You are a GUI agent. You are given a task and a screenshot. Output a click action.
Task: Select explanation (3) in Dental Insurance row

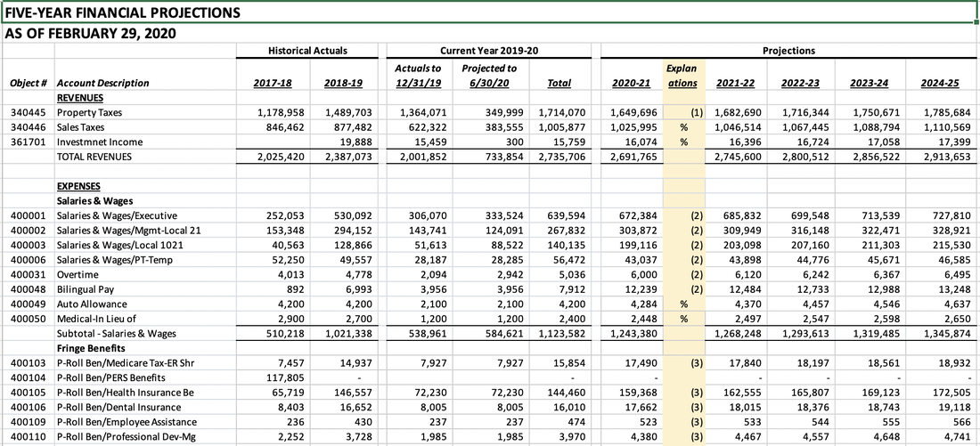pos(697,407)
